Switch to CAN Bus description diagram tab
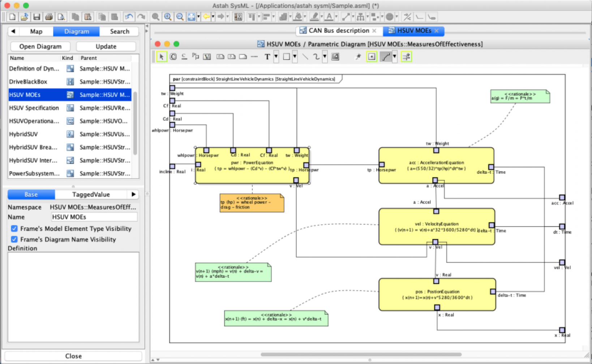592x364 pixels. pyautogui.click(x=338, y=31)
